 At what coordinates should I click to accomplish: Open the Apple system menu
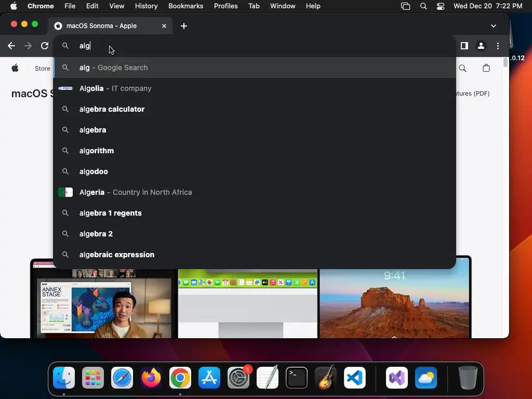pyautogui.click(x=14, y=6)
